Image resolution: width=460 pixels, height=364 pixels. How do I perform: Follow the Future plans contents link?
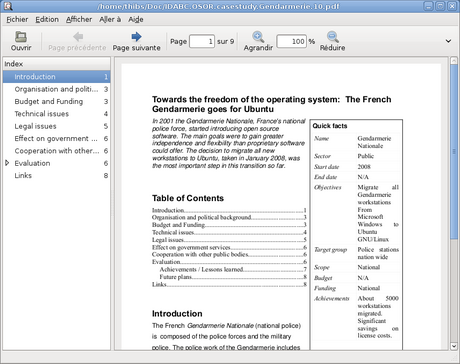[x=233, y=277]
